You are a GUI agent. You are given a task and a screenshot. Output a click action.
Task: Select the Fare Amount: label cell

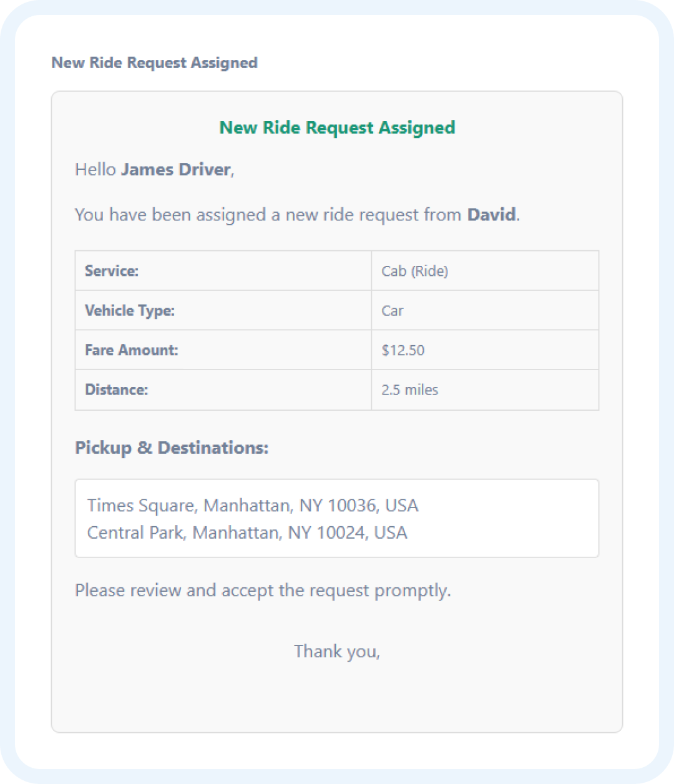click(223, 350)
